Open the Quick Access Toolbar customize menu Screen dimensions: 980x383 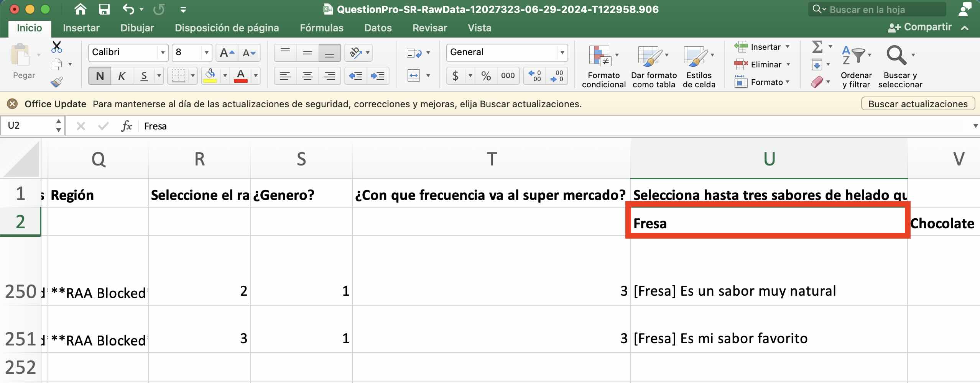[x=183, y=10]
